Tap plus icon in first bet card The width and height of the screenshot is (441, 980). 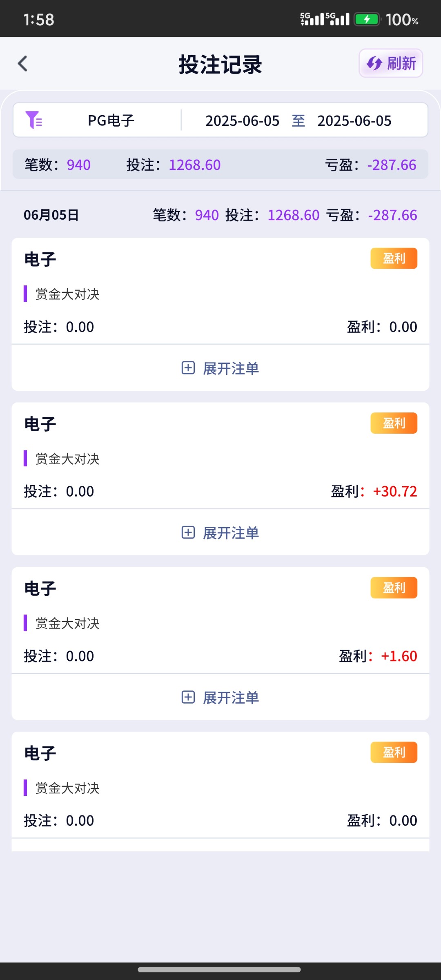[x=188, y=367]
